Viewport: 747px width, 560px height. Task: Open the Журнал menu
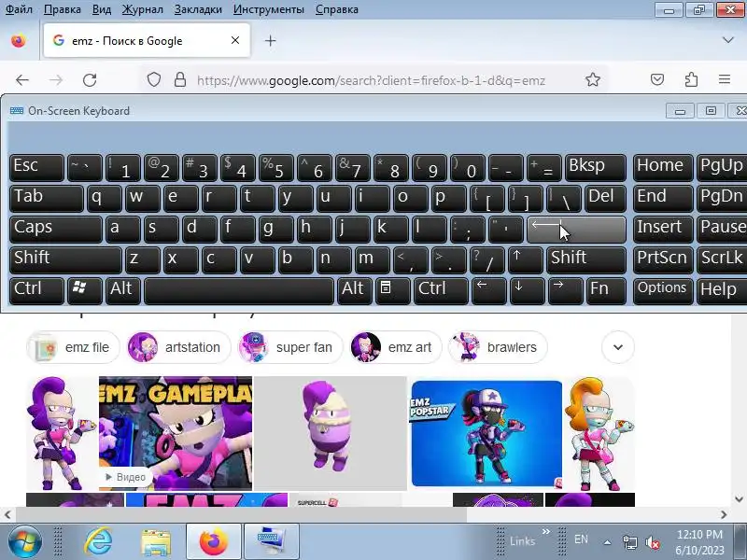click(x=143, y=9)
